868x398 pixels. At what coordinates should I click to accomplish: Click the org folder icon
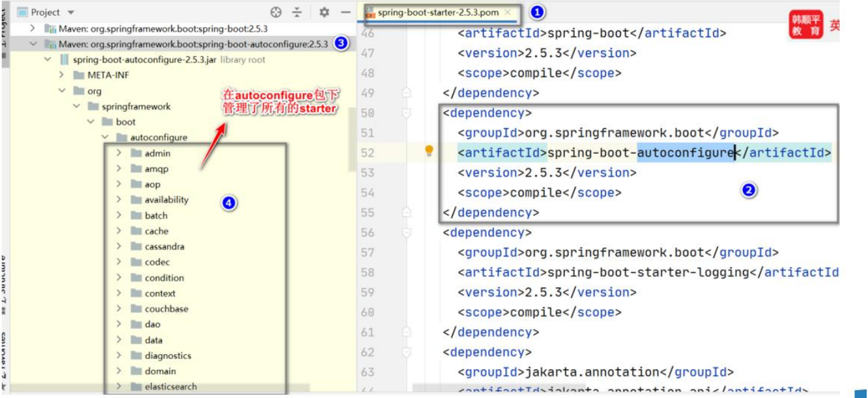tap(79, 91)
